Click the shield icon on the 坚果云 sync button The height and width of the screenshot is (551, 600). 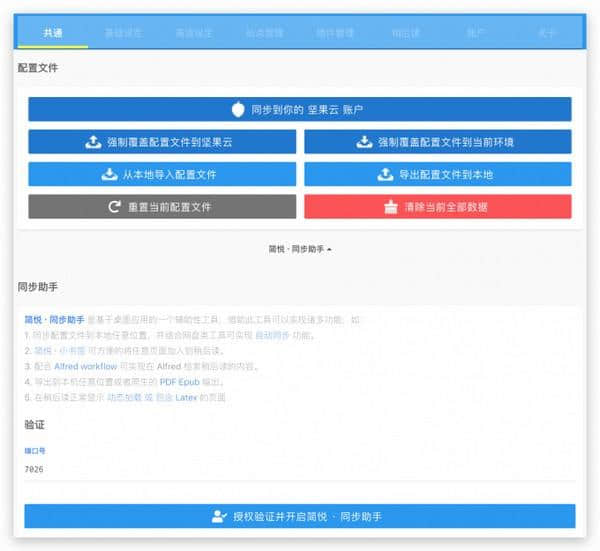(x=238, y=110)
